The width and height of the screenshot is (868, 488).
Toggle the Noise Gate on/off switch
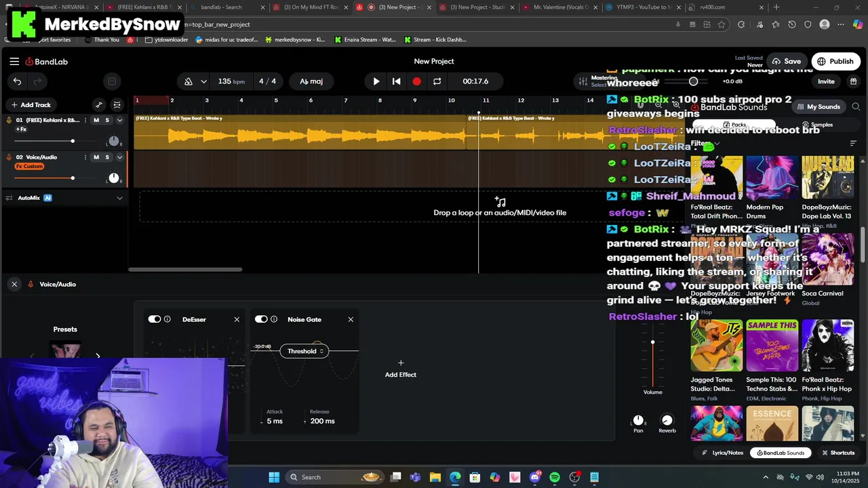click(x=261, y=319)
